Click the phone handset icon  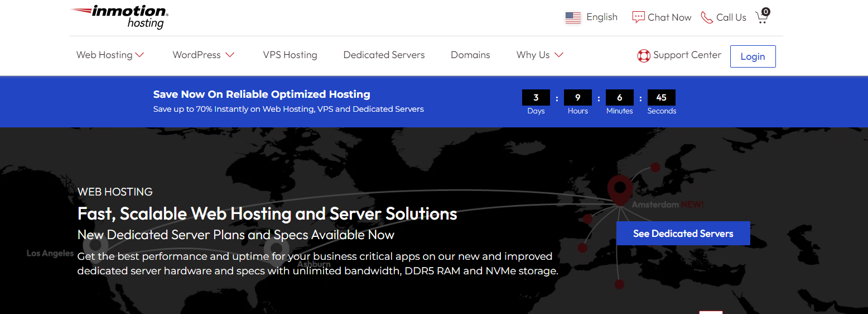click(x=707, y=17)
